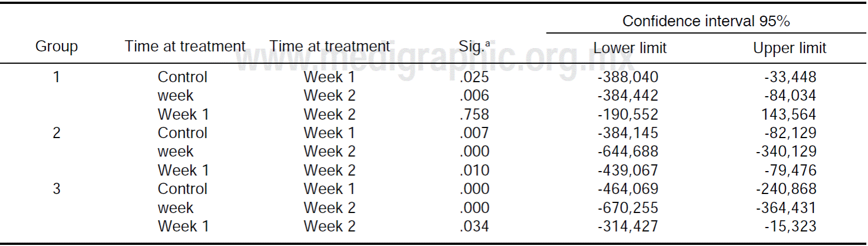
Task: Click the group number 2 cell
Action: pos(56,133)
